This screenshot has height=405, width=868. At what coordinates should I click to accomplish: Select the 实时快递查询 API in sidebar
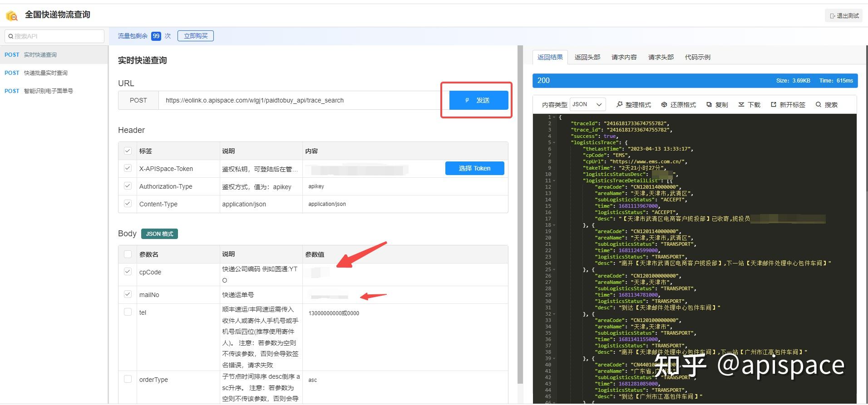[54, 55]
